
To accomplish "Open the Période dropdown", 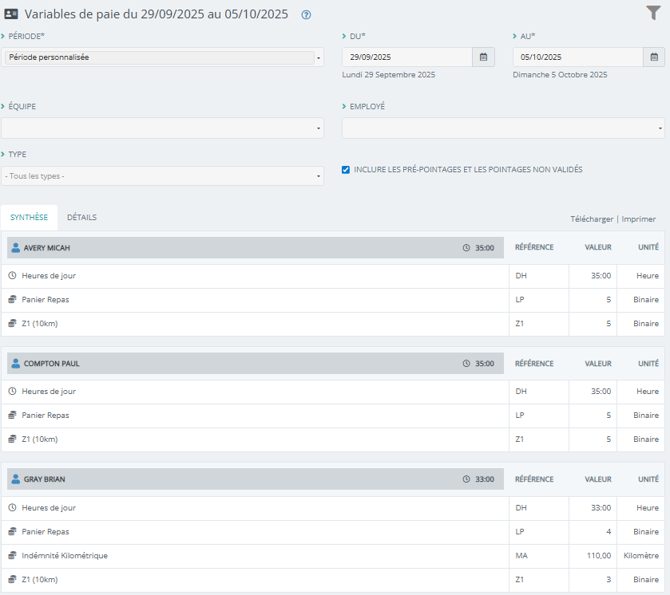I will [x=162, y=58].
